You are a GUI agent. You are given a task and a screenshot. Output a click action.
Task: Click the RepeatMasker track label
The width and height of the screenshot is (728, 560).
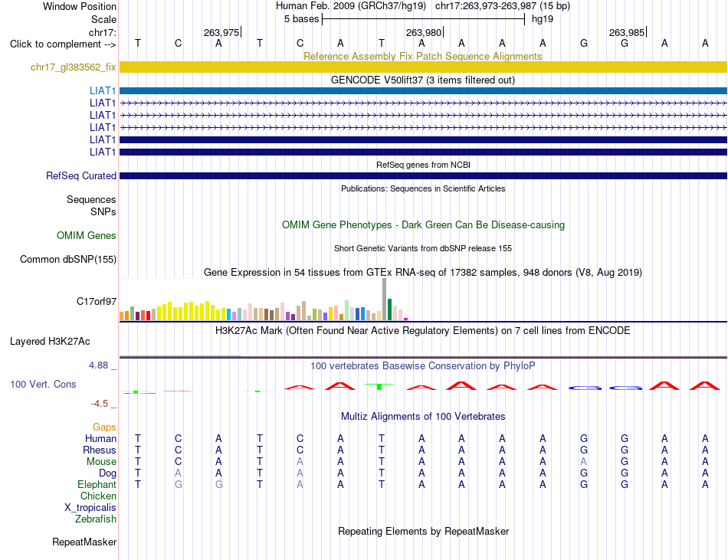tap(84, 542)
